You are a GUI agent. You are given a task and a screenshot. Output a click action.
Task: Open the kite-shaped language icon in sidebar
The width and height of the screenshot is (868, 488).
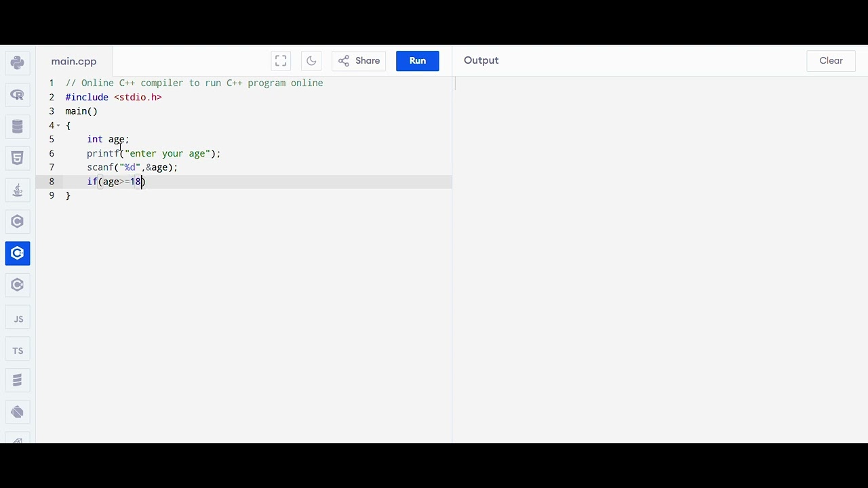tap(18, 411)
